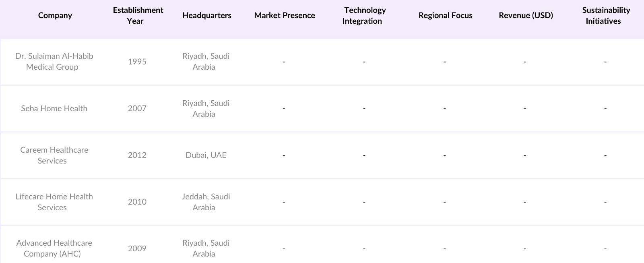Click the Revenue (USD) column header

pyautogui.click(x=526, y=15)
